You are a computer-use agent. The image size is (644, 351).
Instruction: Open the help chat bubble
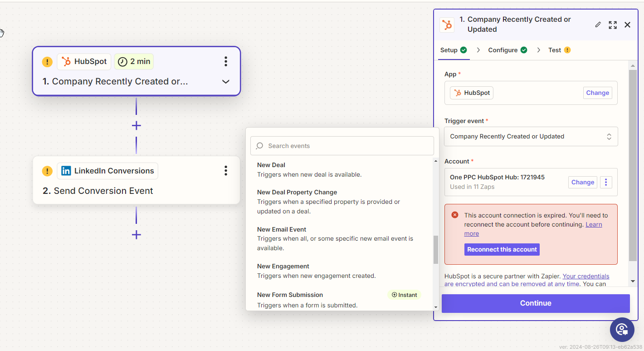[622, 329]
